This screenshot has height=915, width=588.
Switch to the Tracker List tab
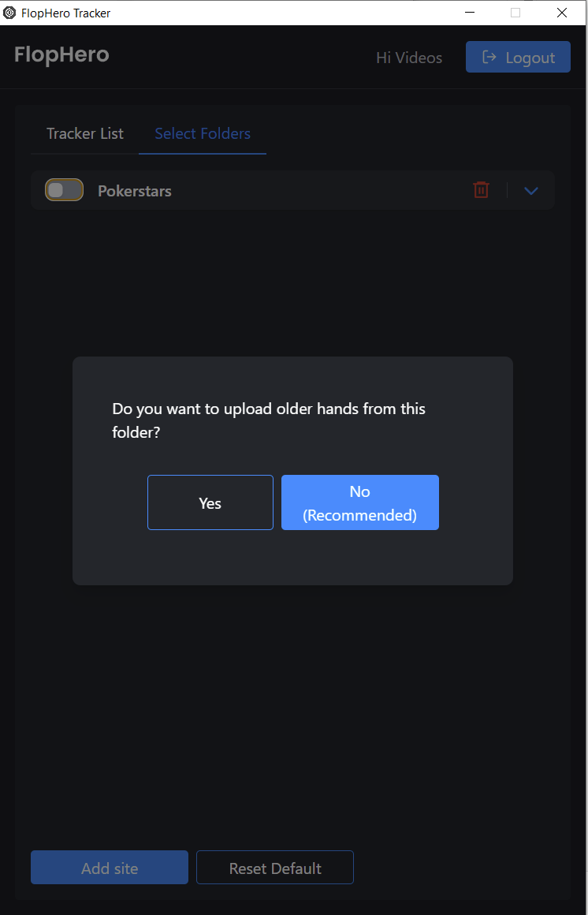click(84, 133)
